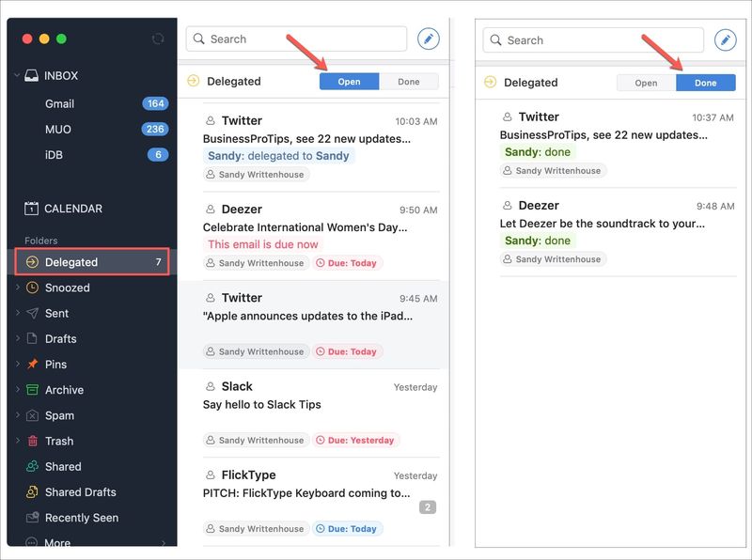Expand the Pins folder chevron
This screenshot has width=752, height=560.
click(18, 364)
